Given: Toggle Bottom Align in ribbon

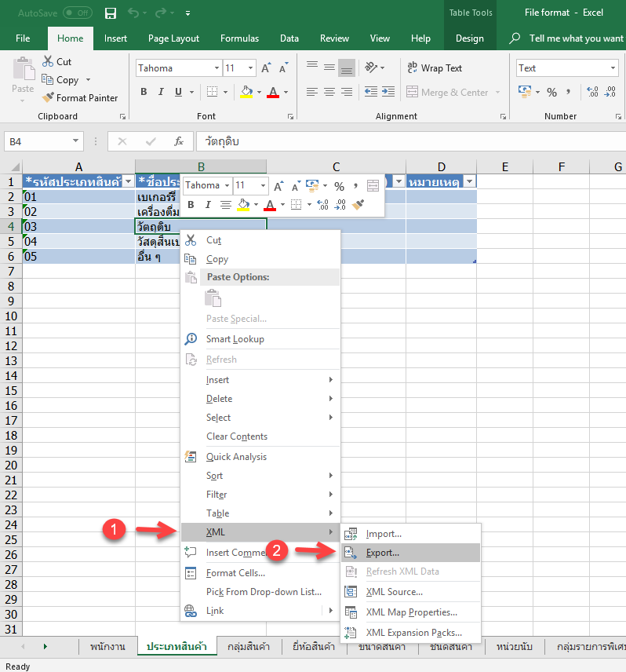Looking at the screenshot, I should (347, 68).
